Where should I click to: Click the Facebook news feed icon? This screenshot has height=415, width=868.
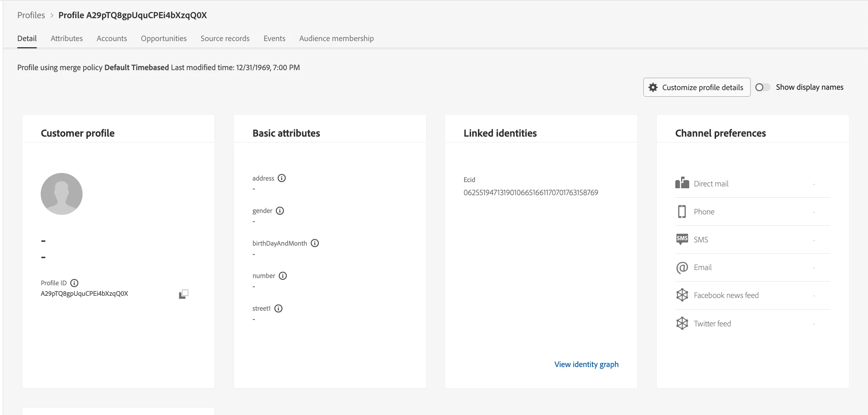(x=682, y=295)
